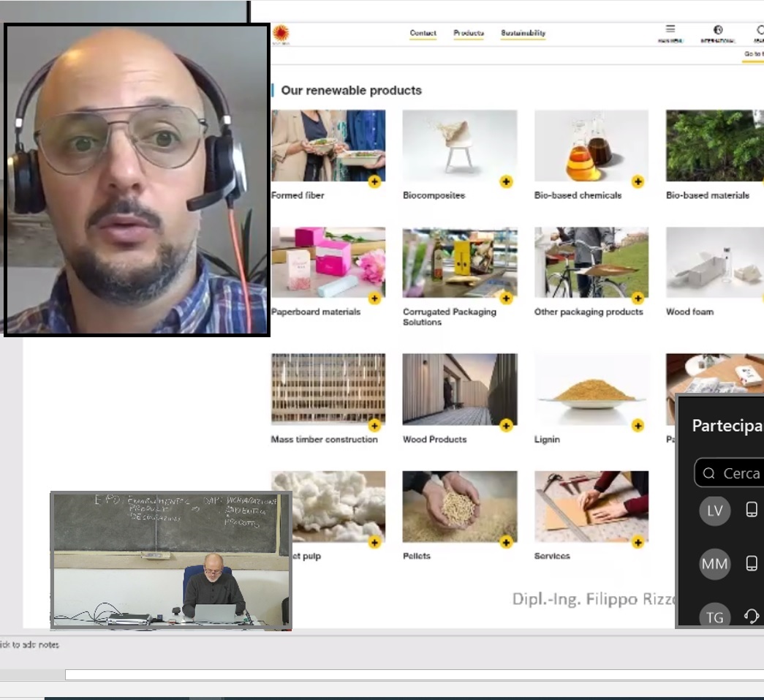
Task: Click the Wood Products image
Action: coord(460,389)
